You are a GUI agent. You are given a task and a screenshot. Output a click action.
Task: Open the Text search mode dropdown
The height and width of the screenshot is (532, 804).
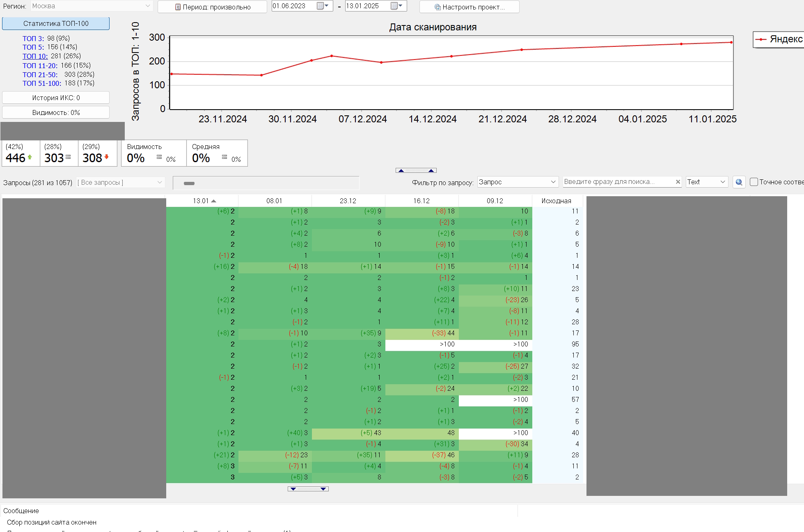click(x=707, y=182)
